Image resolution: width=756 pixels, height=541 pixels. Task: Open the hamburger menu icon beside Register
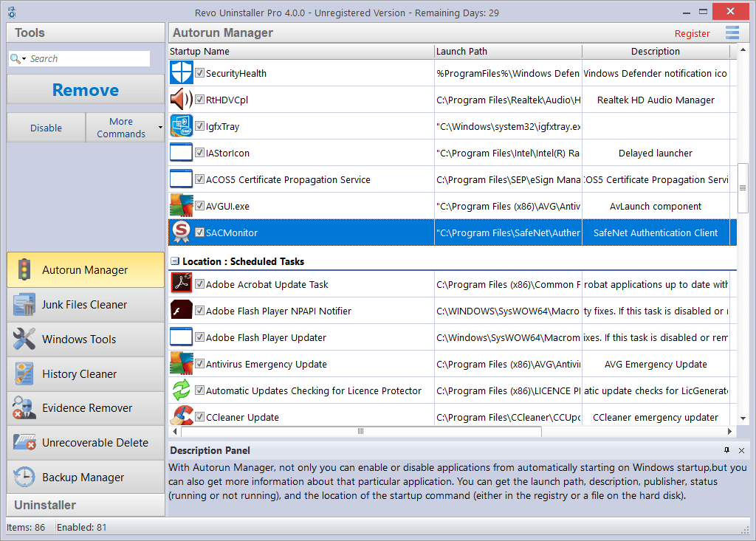[x=732, y=32]
